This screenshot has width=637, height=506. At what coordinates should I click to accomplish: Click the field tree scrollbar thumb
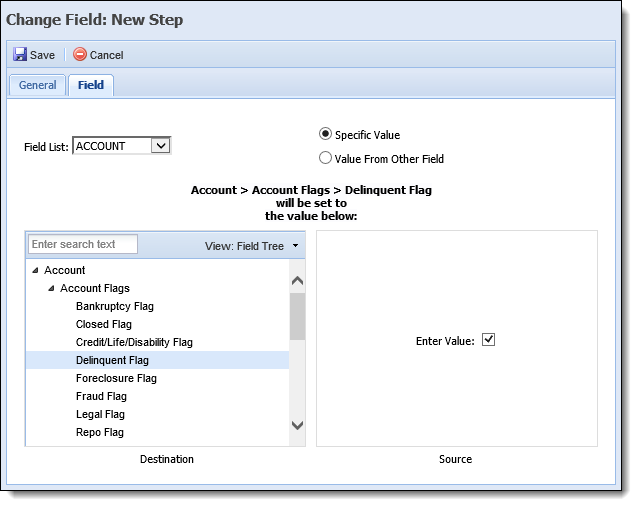point(297,317)
